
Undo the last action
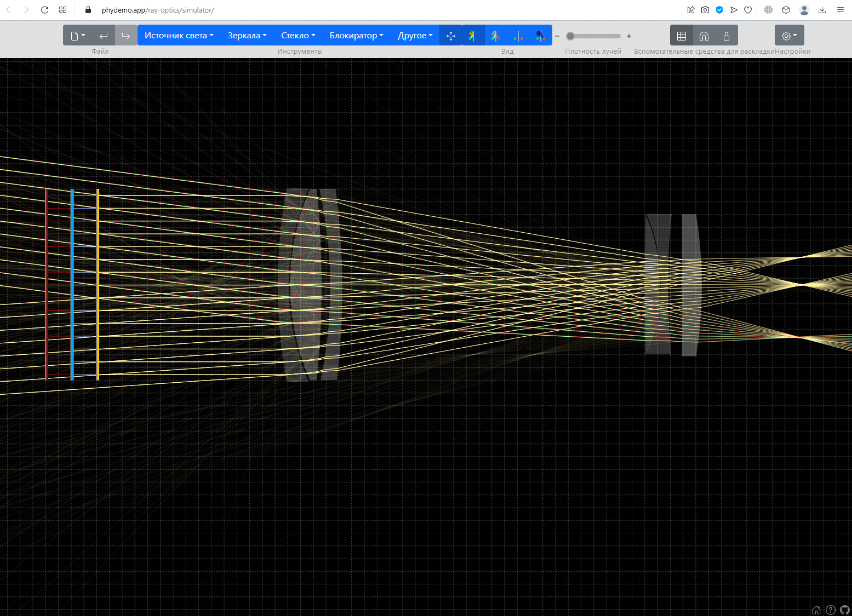tap(104, 36)
